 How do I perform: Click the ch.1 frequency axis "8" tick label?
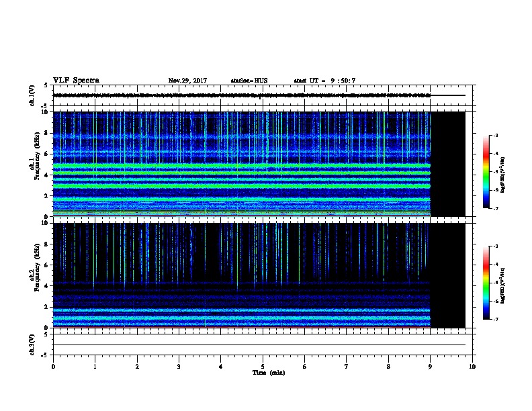tap(47, 133)
